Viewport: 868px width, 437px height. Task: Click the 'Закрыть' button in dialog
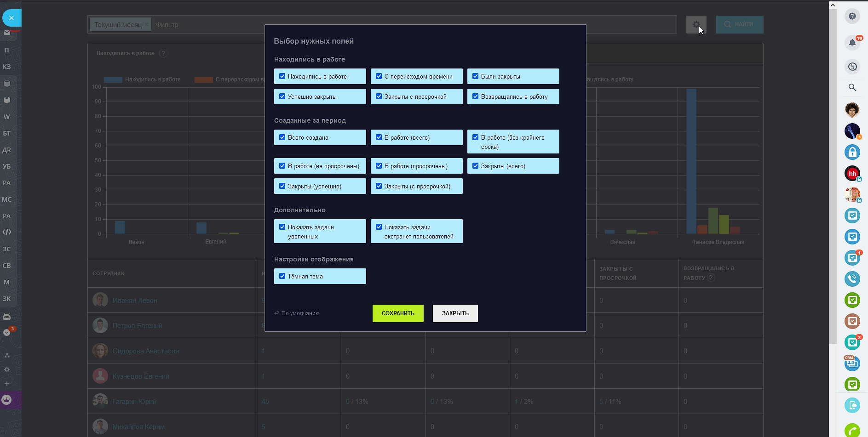(x=455, y=313)
